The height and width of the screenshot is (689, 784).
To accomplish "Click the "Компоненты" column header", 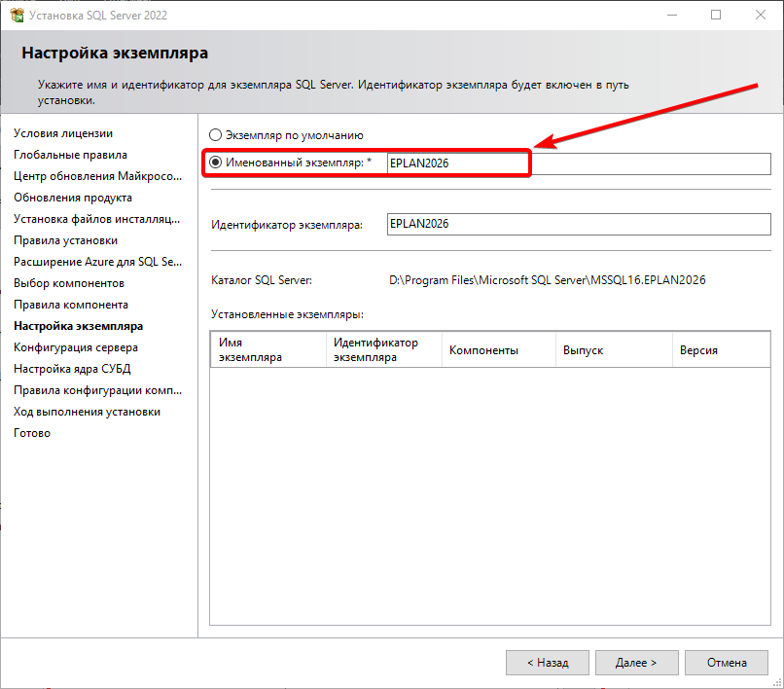I will click(499, 349).
